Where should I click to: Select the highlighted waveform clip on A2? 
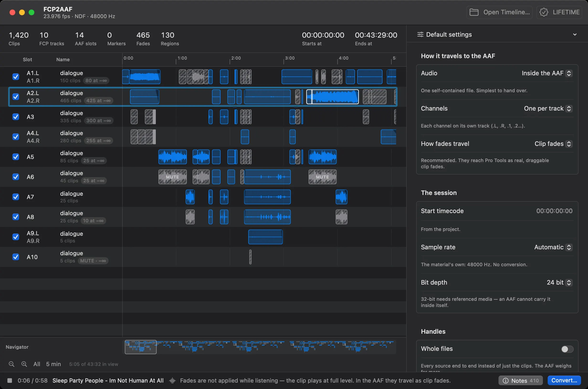click(x=332, y=97)
